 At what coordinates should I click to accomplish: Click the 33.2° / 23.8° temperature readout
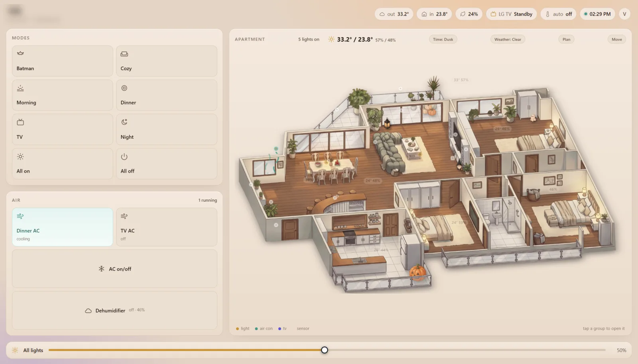(355, 39)
